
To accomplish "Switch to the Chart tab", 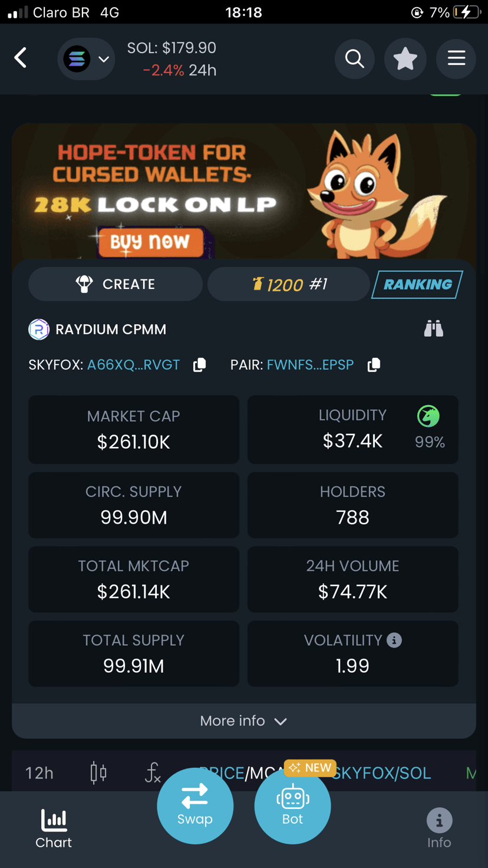I will pyautogui.click(x=54, y=828).
